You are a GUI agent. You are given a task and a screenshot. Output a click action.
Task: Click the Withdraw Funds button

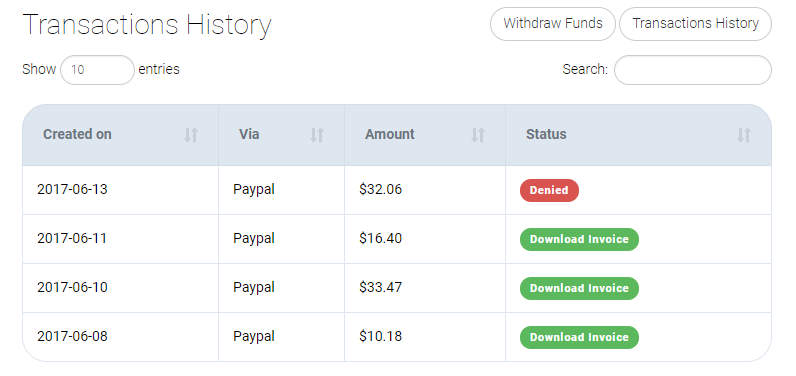pos(553,24)
